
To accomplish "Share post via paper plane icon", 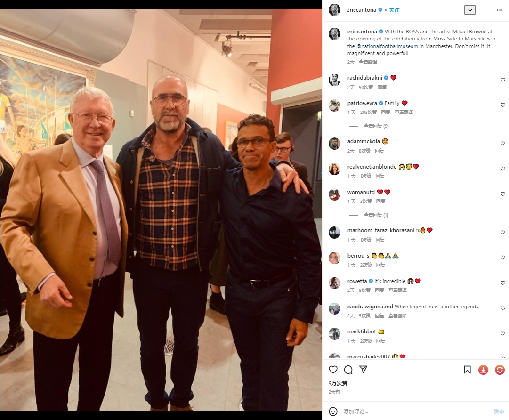I will point(363,370).
